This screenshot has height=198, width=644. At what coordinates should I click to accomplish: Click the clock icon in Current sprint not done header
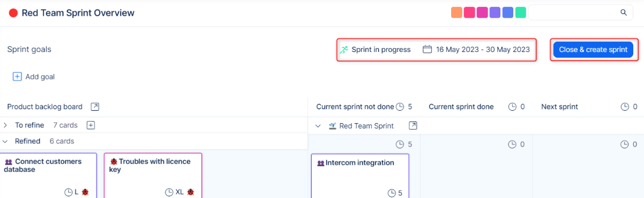(x=400, y=106)
